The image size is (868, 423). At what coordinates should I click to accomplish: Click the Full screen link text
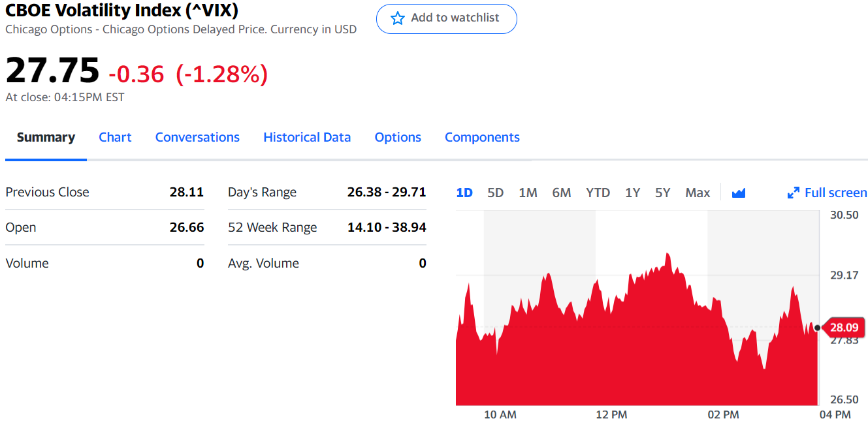click(836, 193)
